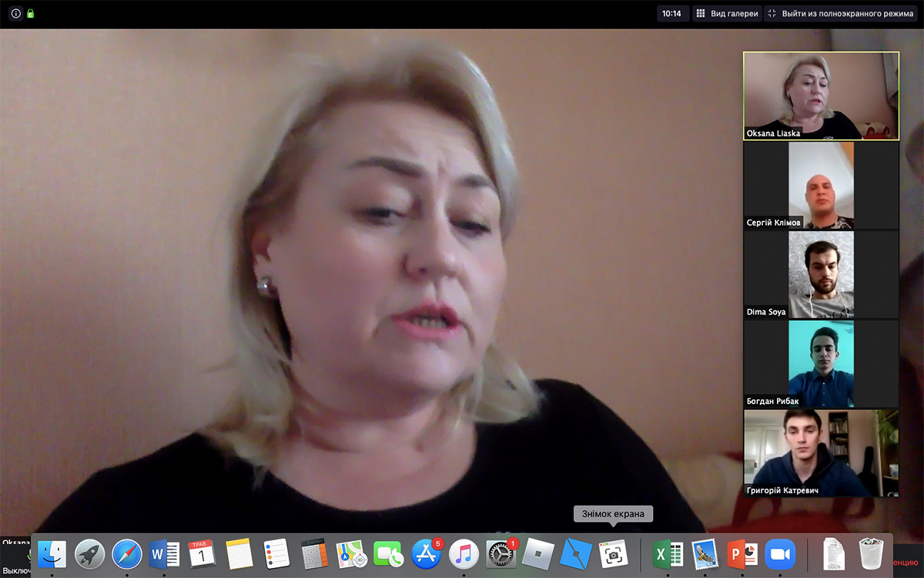Viewport: 924px width, 578px height.
Task: Open Safari browser from the dock
Action: click(127, 554)
